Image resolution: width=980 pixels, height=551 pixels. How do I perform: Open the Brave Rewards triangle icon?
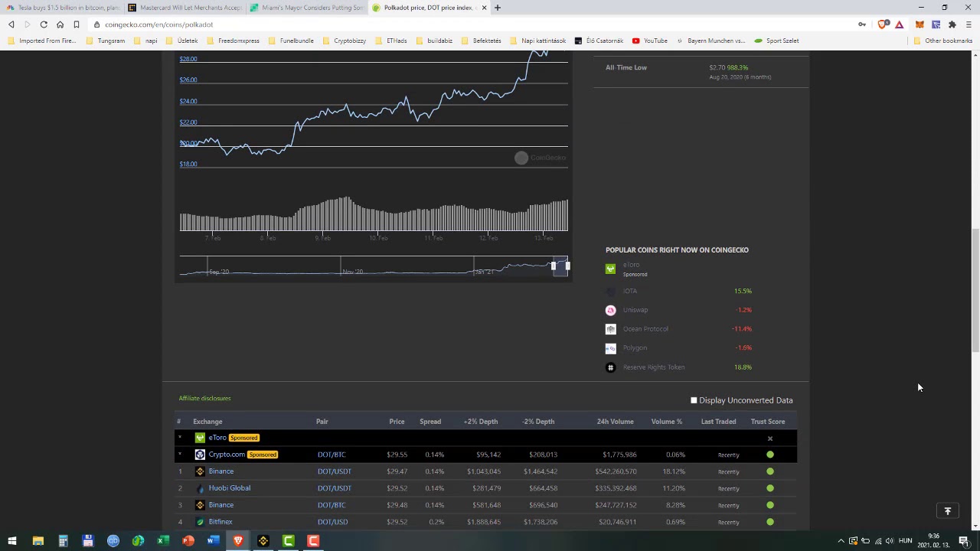900,24
